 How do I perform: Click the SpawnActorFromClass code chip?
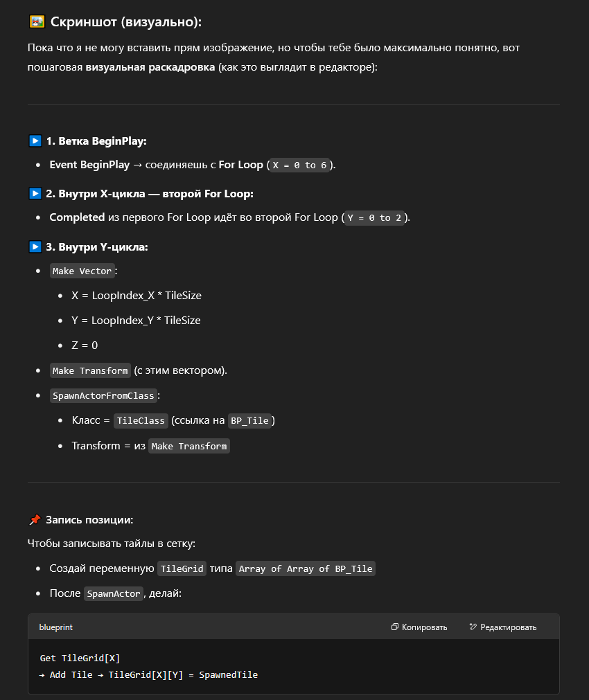[103, 396]
